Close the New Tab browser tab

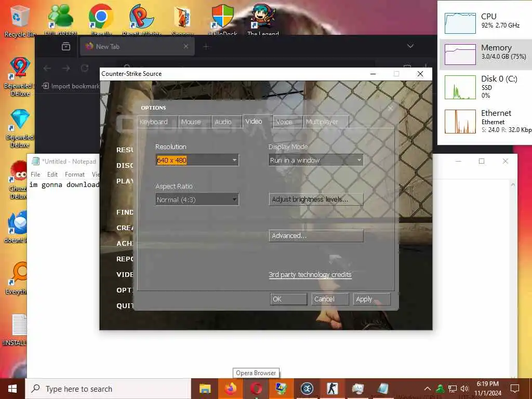(x=186, y=46)
